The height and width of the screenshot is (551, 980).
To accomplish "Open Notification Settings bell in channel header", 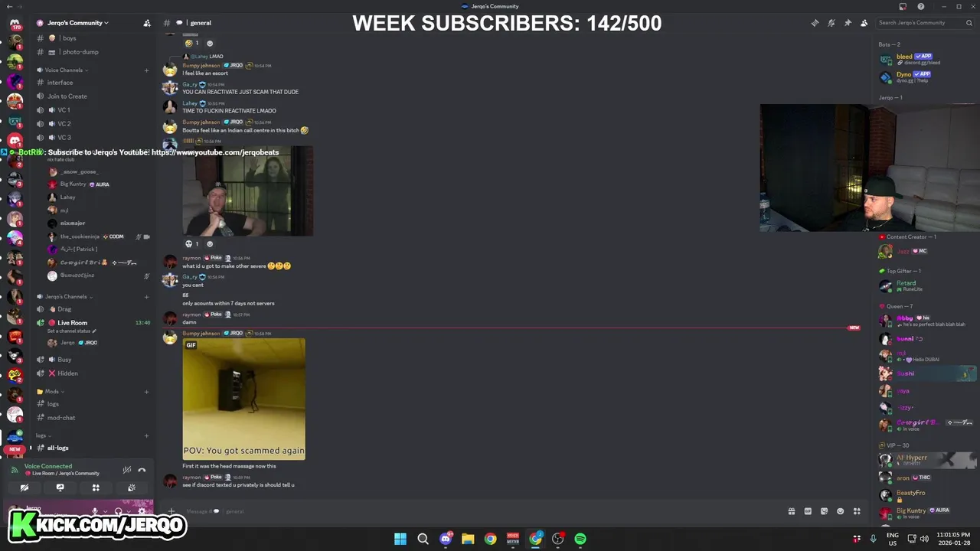I will pyautogui.click(x=831, y=23).
